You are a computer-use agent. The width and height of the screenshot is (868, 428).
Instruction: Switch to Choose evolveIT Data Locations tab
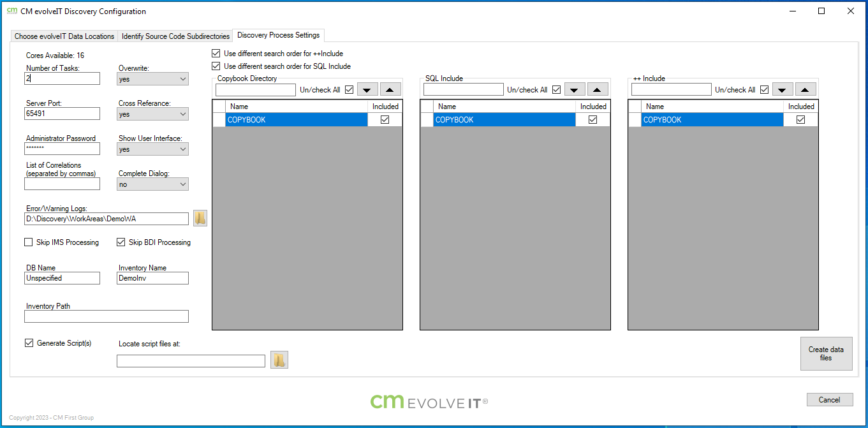pos(64,36)
